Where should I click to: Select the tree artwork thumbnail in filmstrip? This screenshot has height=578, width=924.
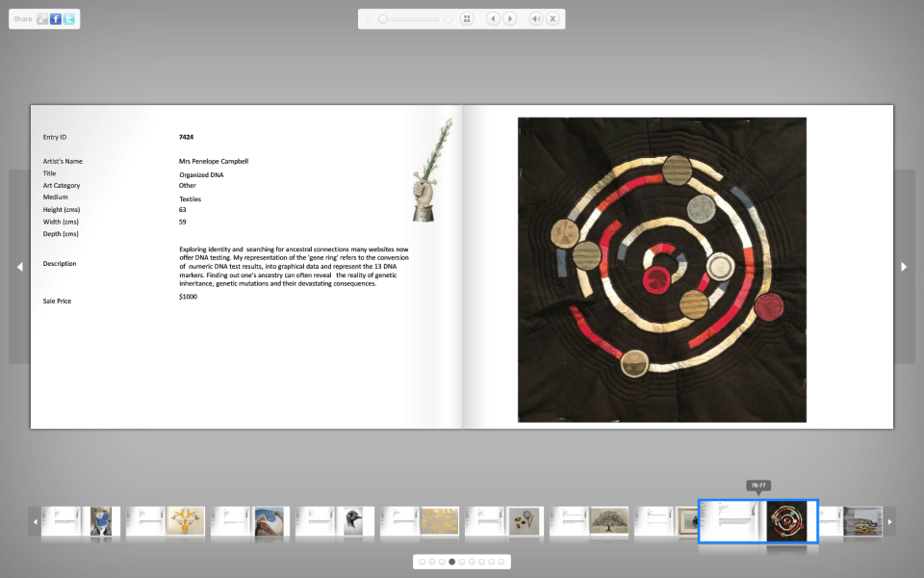610,520
